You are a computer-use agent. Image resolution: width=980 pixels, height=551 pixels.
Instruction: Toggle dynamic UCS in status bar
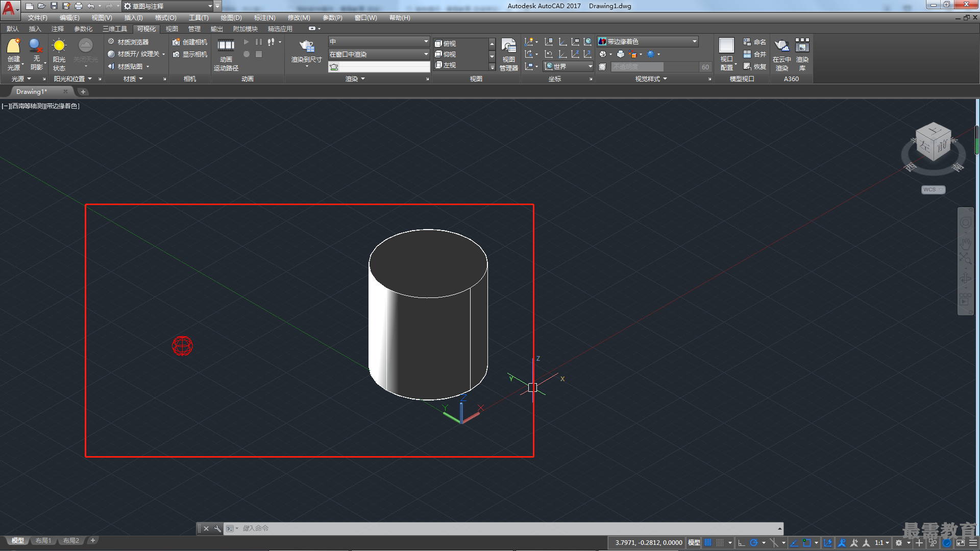[828, 542]
